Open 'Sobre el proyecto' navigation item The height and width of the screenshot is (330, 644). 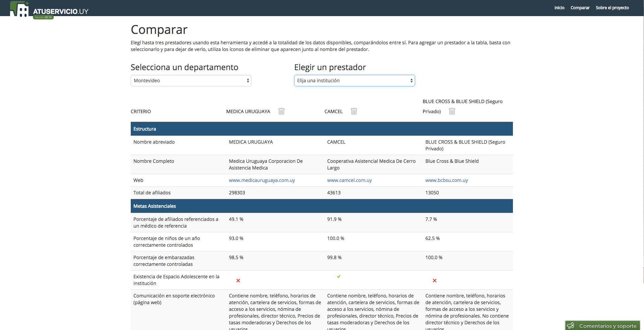coord(612,8)
